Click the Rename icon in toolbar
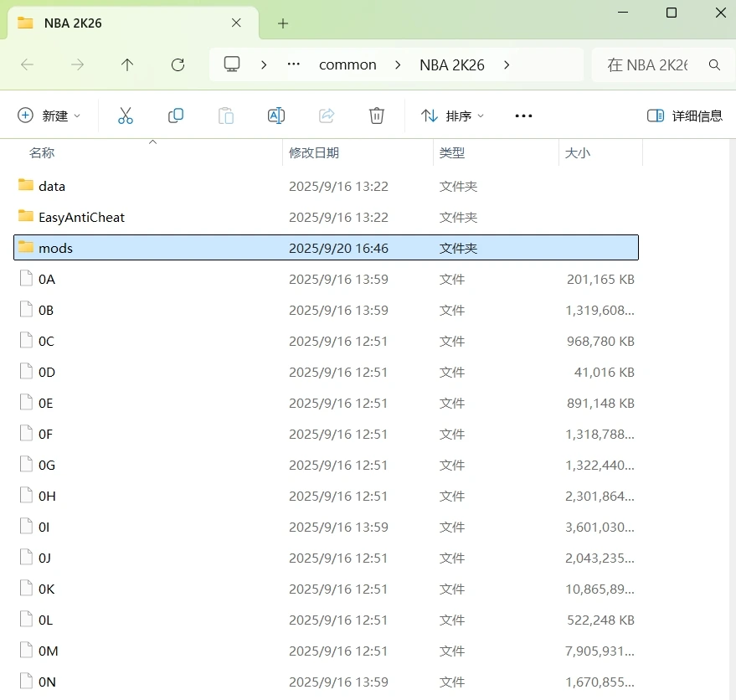The height and width of the screenshot is (700, 736). (x=276, y=116)
